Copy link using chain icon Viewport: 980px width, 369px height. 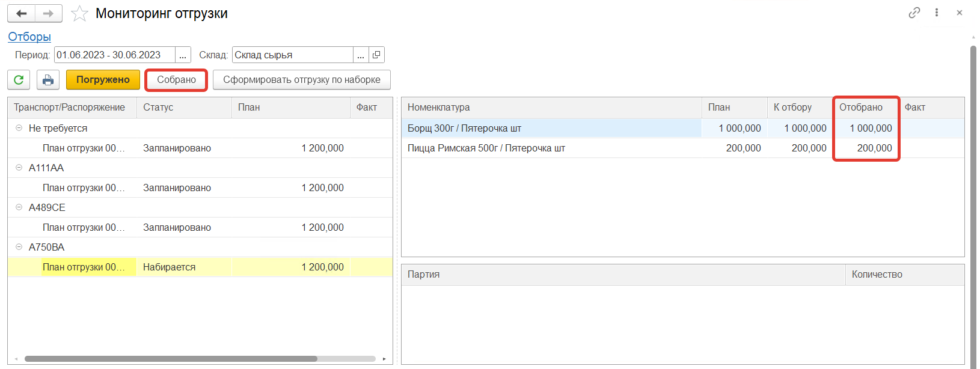[x=914, y=13]
